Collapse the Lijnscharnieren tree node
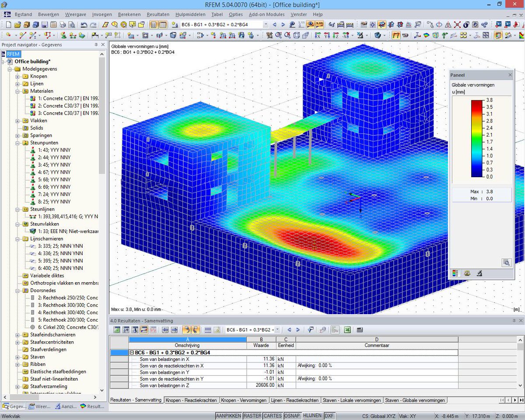Screen dimensions: 525x420 [x=17, y=239]
